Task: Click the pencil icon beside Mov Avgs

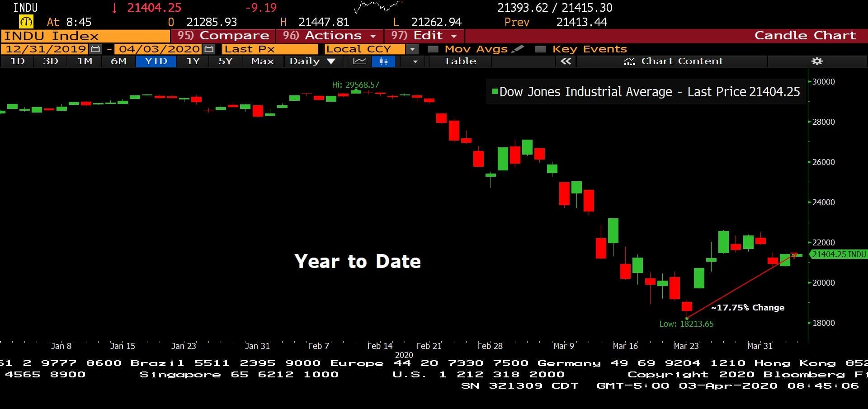Action: pyautogui.click(x=518, y=49)
